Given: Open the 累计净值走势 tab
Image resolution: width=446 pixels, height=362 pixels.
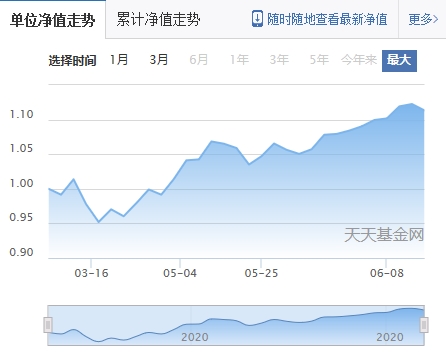Looking at the screenshot, I should pyautogui.click(x=158, y=19).
